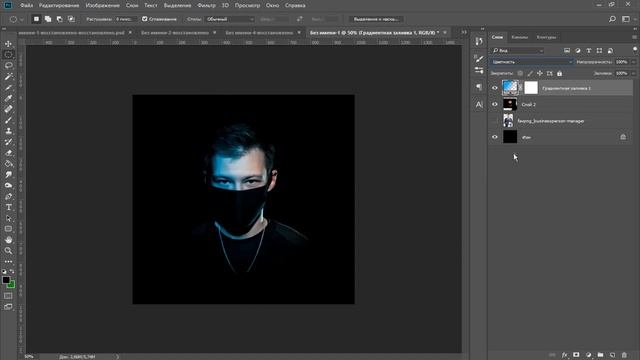640x360 pixels.
Task: Filter layers by pixel layers icon
Action: point(567,51)
